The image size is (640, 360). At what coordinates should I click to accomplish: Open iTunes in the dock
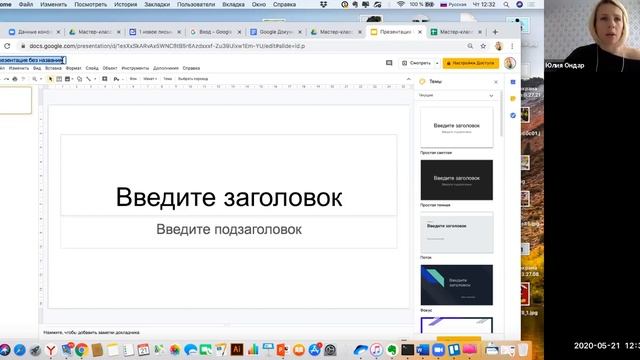pos(376,350)
